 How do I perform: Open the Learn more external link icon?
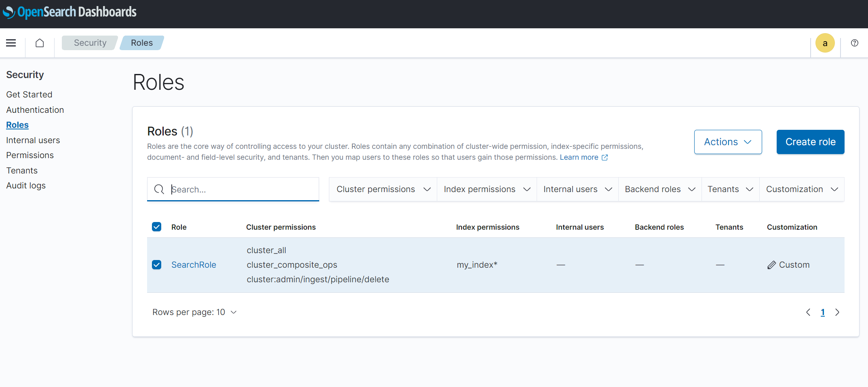point(605,157)
